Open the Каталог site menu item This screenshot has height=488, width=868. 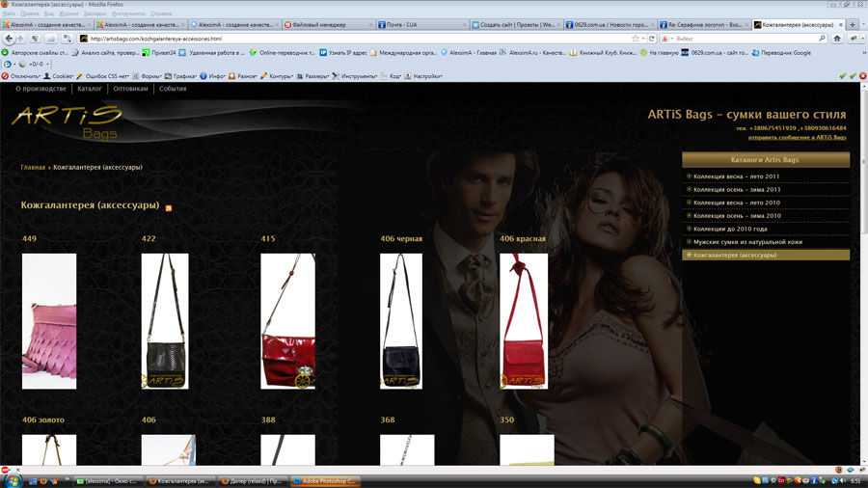point(89,89)
